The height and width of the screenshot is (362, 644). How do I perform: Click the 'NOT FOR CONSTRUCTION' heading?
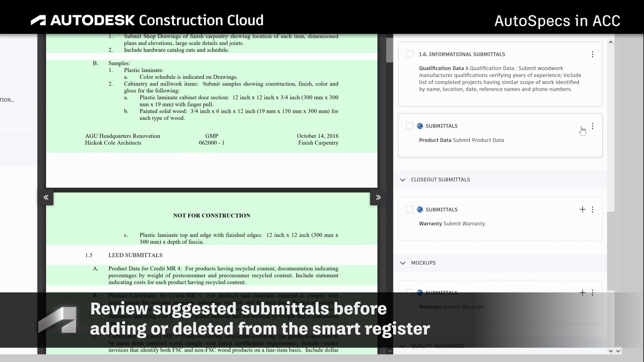pyautogui.click(x=212, y=216)
